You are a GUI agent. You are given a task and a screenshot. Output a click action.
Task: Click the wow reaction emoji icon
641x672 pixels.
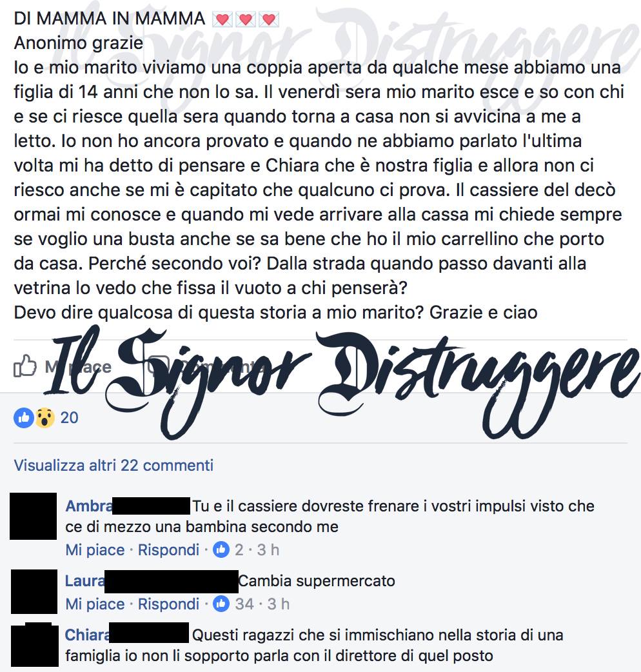coord(44,418)
